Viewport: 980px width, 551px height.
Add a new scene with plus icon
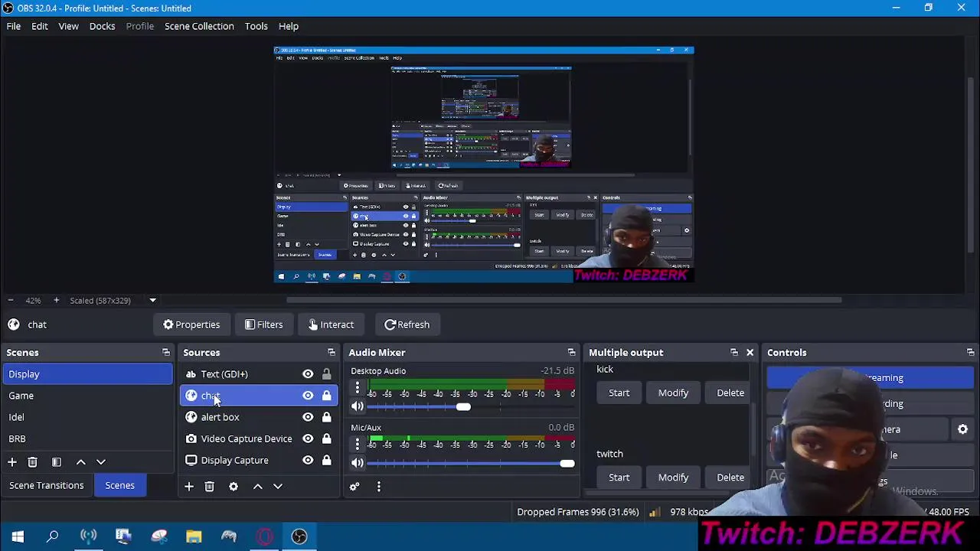coord(11,462)
